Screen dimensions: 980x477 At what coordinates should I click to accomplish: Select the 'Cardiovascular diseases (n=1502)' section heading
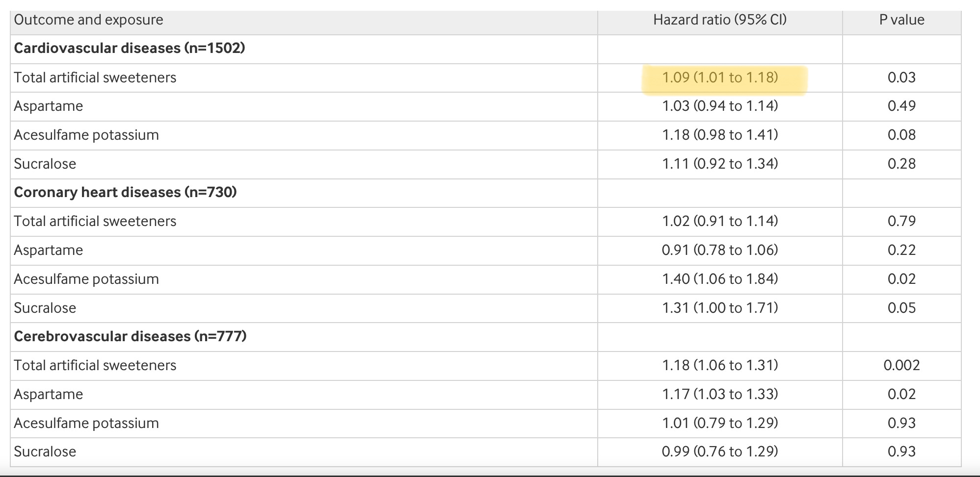tap(130, 48)
